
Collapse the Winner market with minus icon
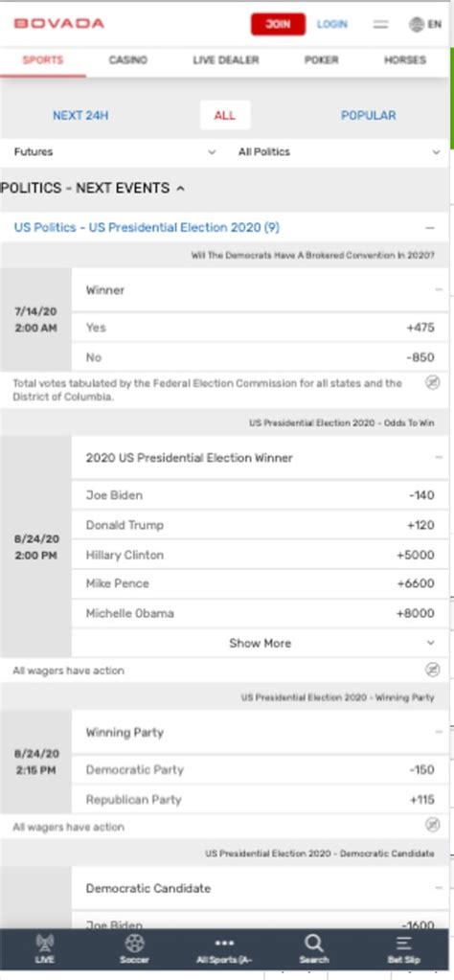click(x=439, y=290)
